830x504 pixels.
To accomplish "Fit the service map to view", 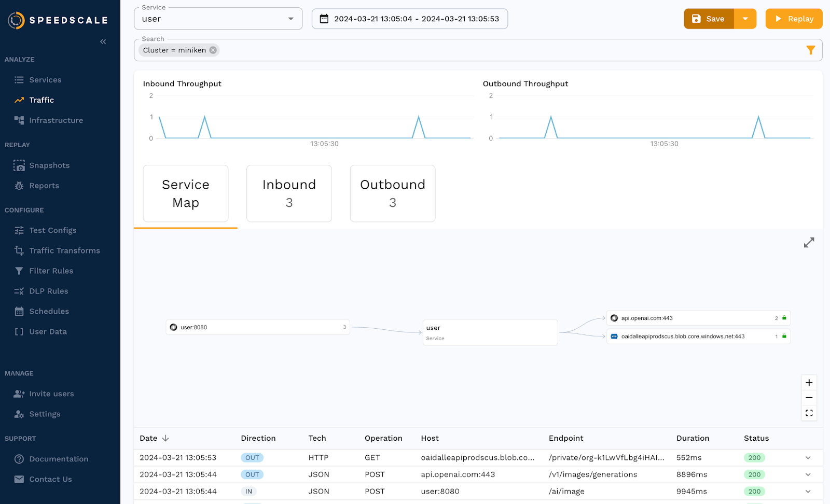I will click(x=809, y=413).
